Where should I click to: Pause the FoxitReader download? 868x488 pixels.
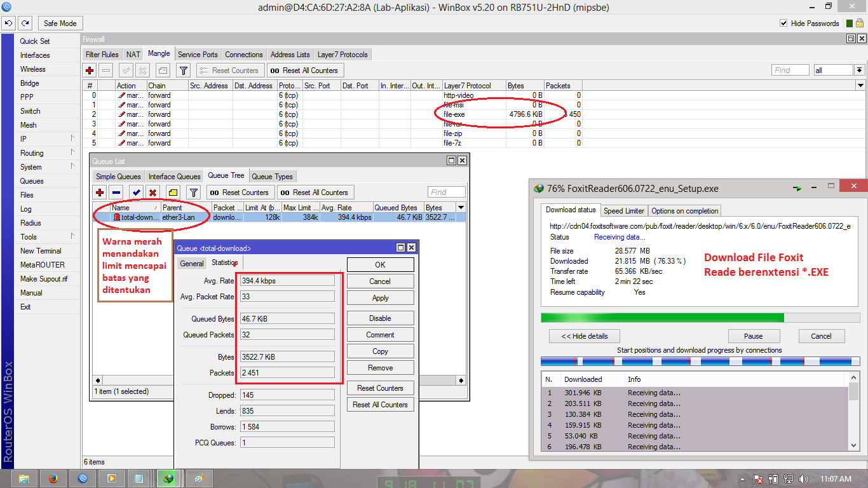pyautogui.click(x=754, y=336)
